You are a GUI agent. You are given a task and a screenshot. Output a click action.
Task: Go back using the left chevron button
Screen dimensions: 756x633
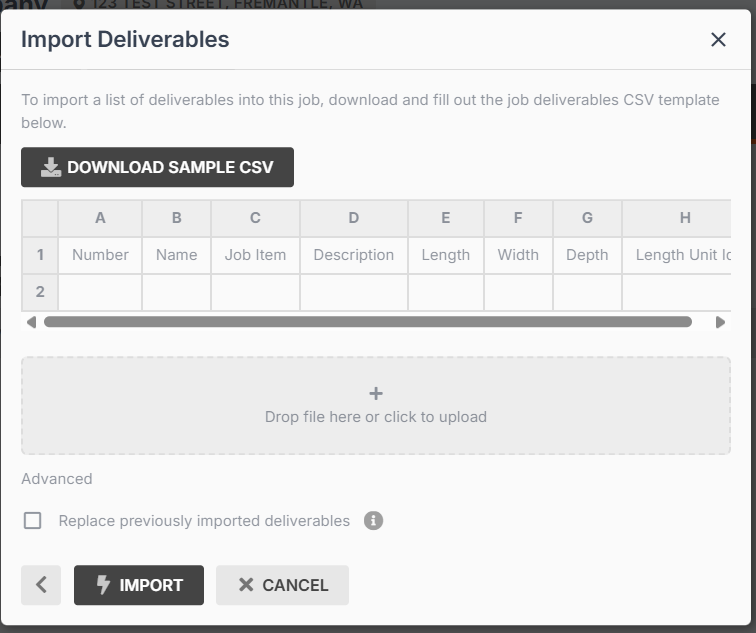(41, 585)
